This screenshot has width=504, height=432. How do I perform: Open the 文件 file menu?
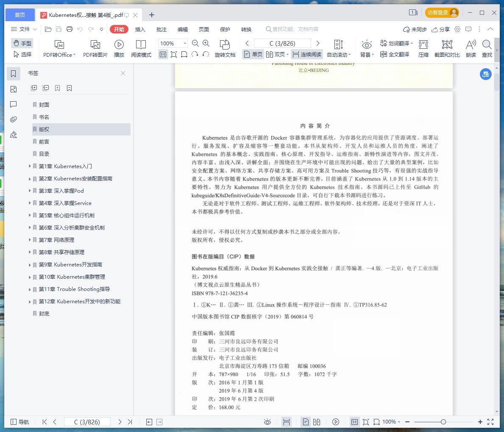24,29
